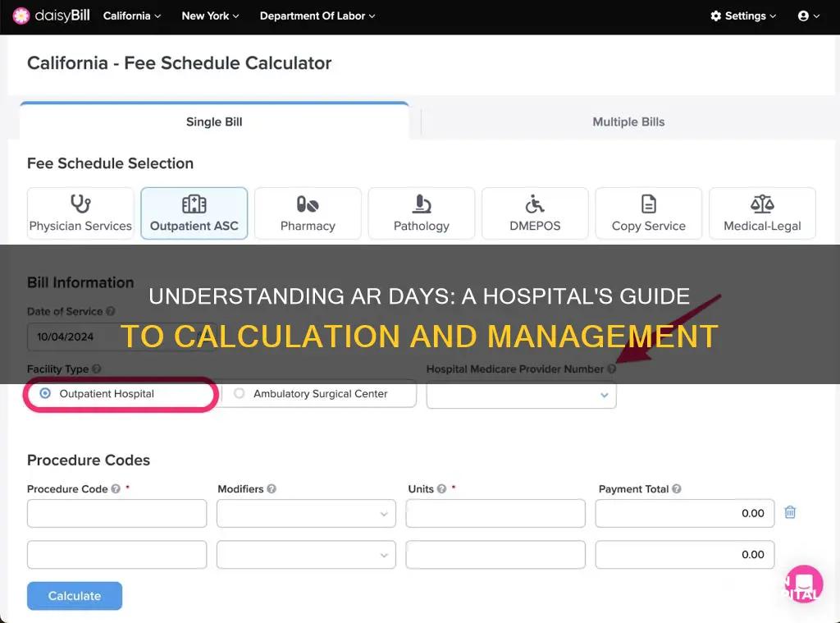Open Hospital Medicare Provider Number dropdown
840x623 pixels.
click(521, 395)
